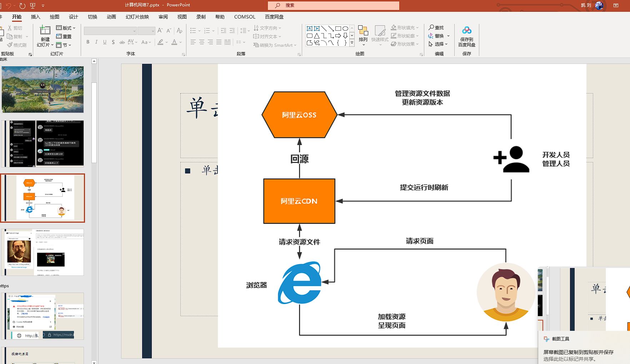Toggle bold formatting button
This screenshot has width=630, height=364.
88,42
